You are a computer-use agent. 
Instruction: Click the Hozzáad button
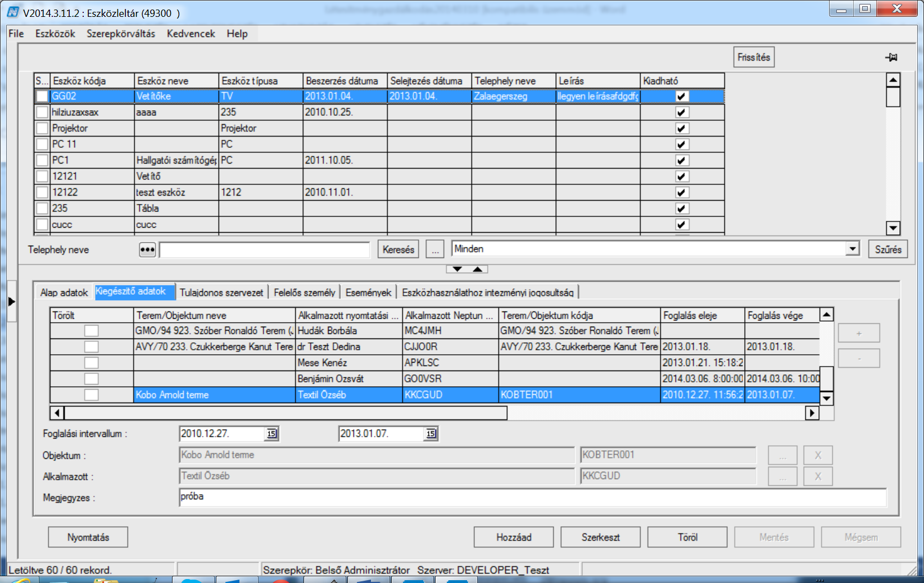(514, 537)
